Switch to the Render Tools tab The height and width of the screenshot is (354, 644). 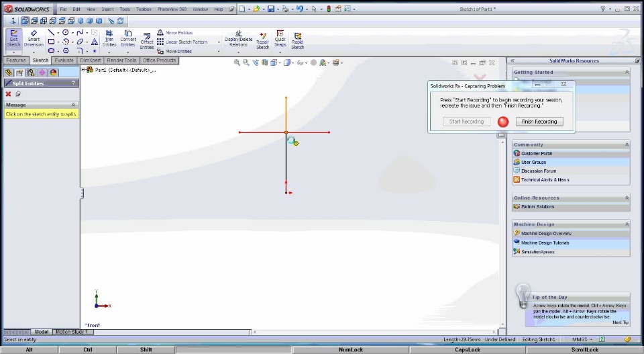121,60
